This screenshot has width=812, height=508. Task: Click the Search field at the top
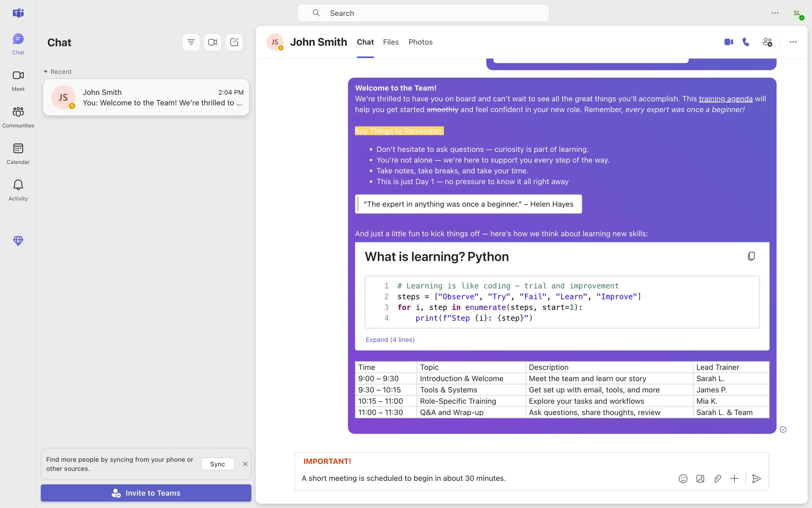point(423,13)
